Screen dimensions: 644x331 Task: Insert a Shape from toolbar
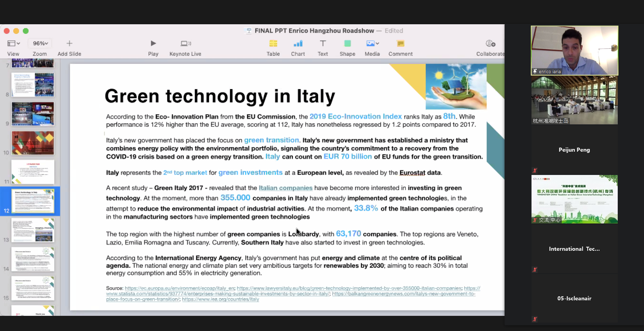pyautogui.click(x=348, y=43)
